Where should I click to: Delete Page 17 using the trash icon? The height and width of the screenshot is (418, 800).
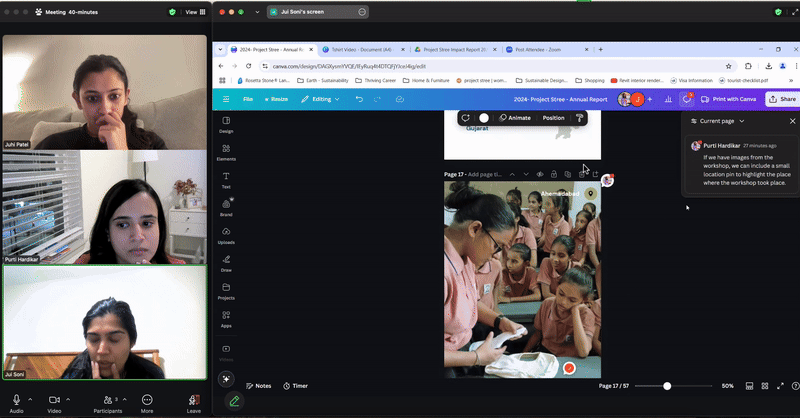(582, 174)
